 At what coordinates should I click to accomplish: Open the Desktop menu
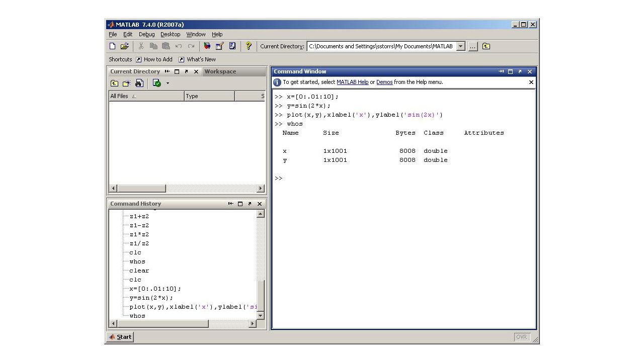point(171,34)
